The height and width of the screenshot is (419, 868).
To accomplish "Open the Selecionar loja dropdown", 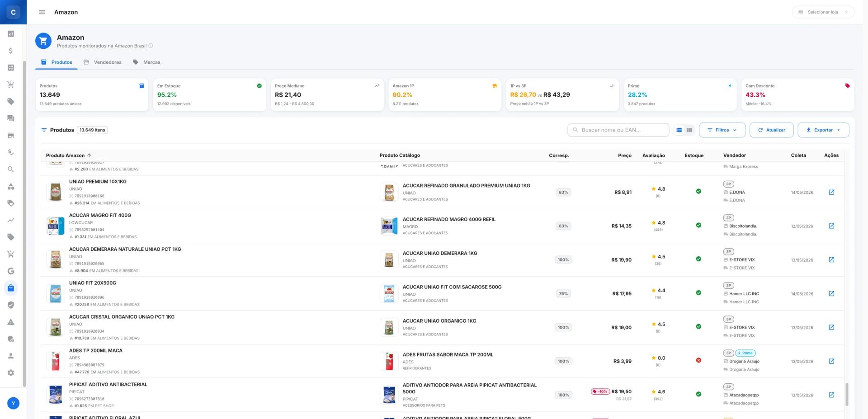I will 823,12.
